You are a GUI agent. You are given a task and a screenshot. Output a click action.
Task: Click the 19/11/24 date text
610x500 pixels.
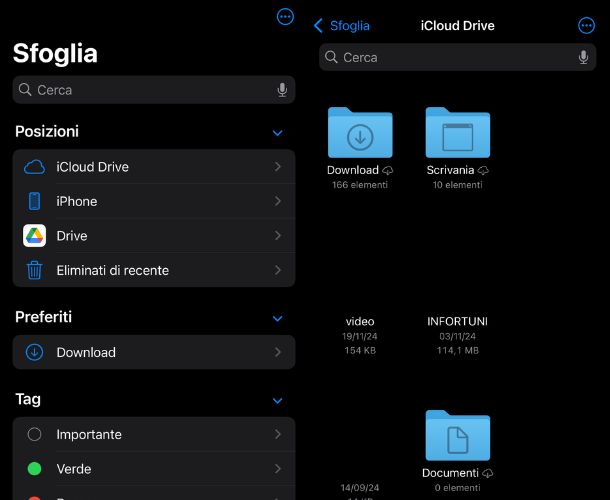360,336
